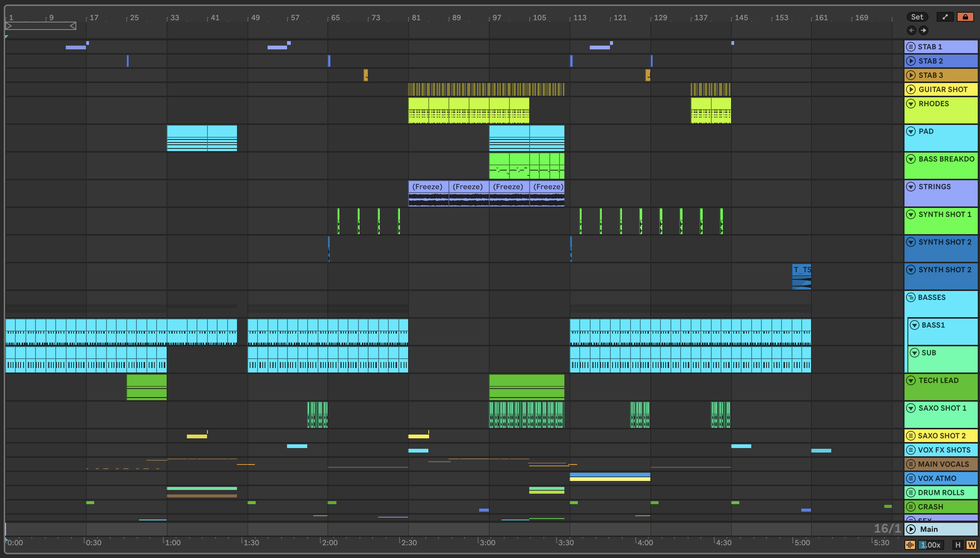This screenshot has height=558, width=980.
Task: Click the VOX FX SHOTS group icon
Action: (x=911, y=450)
